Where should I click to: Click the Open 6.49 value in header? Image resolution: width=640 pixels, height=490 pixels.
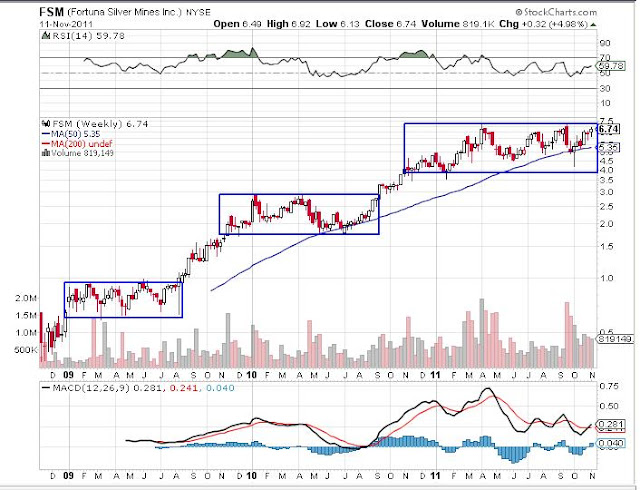(238, 24)
